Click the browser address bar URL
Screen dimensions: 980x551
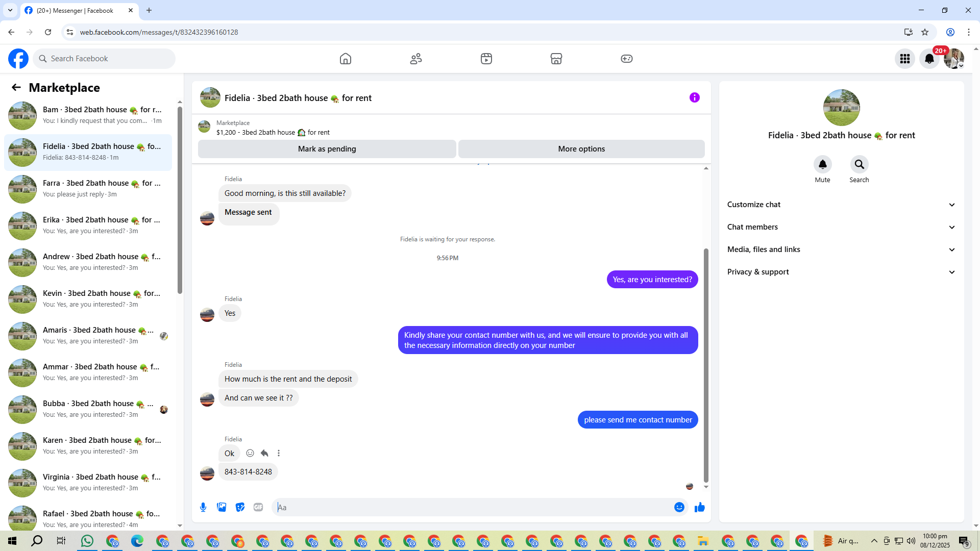tap(159, 32)
